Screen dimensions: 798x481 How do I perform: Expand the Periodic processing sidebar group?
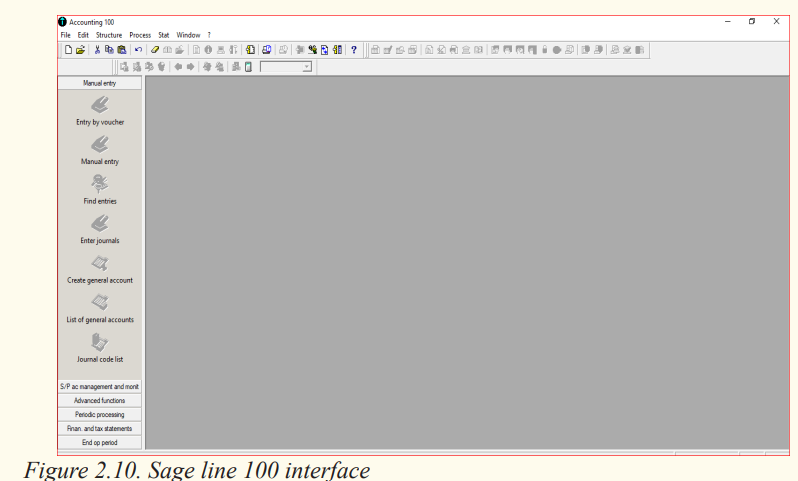[x=100, y=414]
